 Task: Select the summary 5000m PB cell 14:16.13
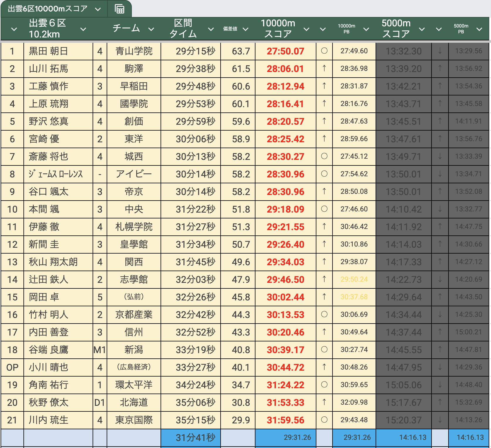pyautogui.click(x=469, y=438)
